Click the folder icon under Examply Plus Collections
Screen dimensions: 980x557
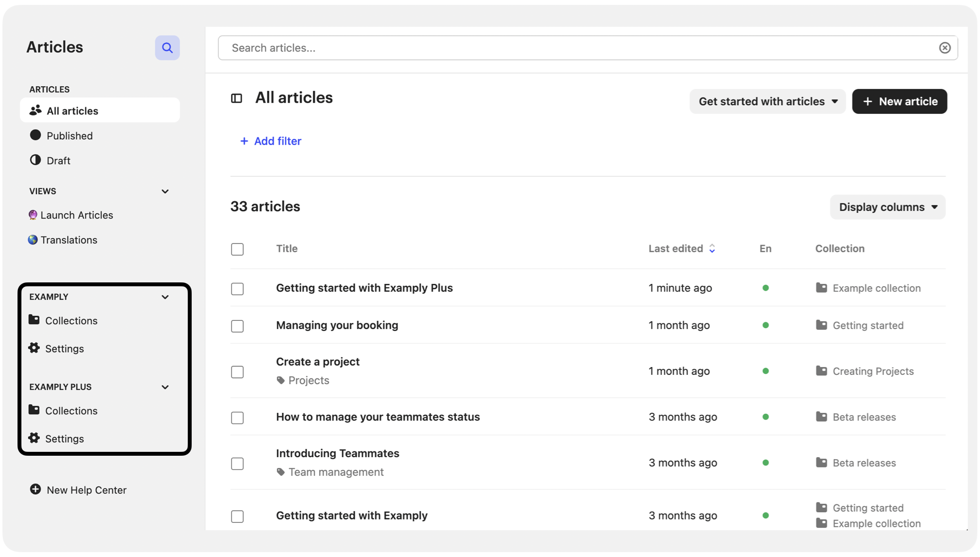34,410
